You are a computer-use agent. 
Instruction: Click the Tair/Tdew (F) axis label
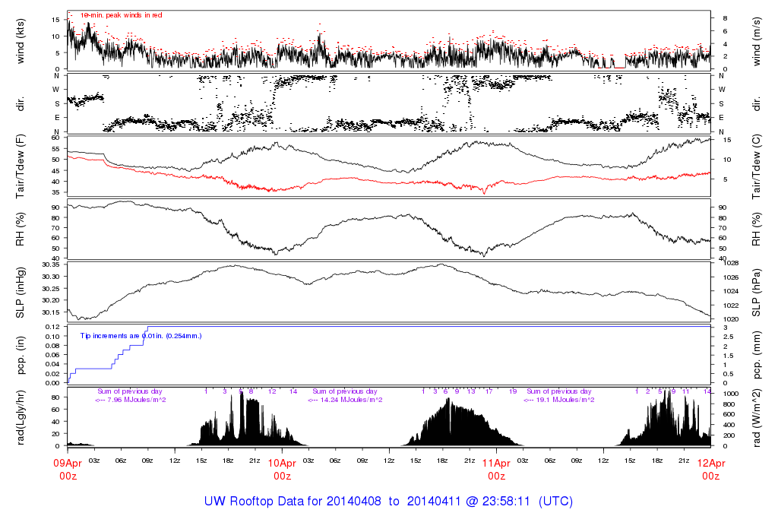(x=21, y=166)
